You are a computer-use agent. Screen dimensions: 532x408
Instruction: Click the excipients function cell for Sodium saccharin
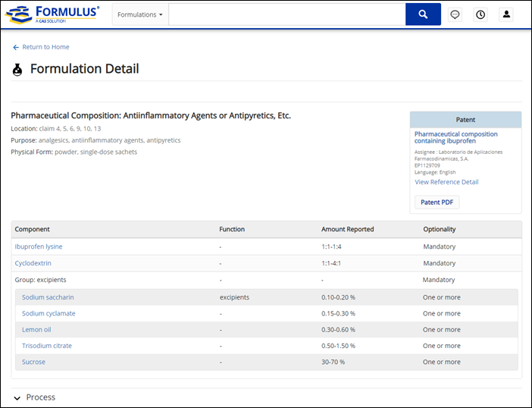click(x=234, y=297)
